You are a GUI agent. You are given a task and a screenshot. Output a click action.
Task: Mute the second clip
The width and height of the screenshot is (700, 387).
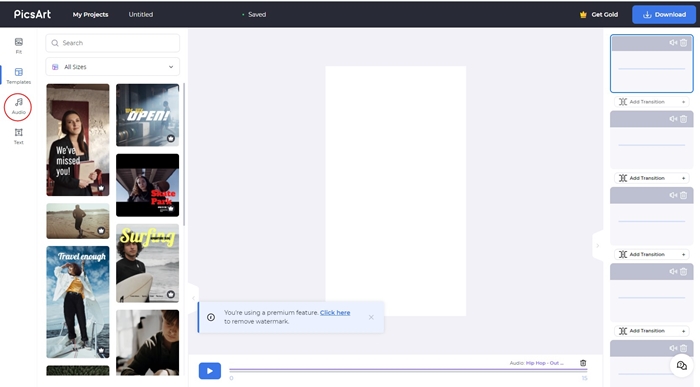click(x=673, y=119)
